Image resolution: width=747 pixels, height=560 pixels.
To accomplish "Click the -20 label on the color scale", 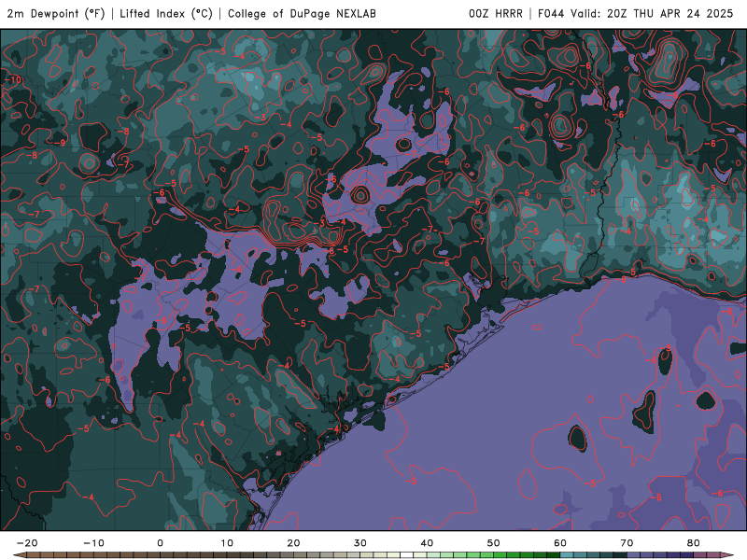I will (27, 543).
